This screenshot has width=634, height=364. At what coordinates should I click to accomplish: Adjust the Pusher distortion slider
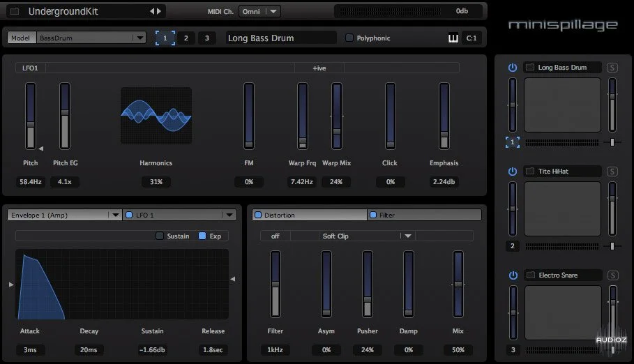coord(368,284)
